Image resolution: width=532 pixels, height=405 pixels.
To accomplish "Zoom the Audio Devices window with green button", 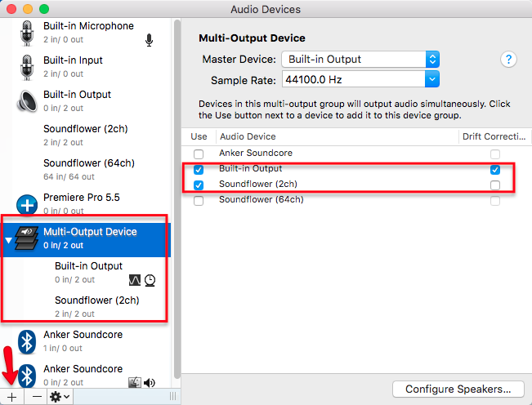I will click(x=44, y=9).
